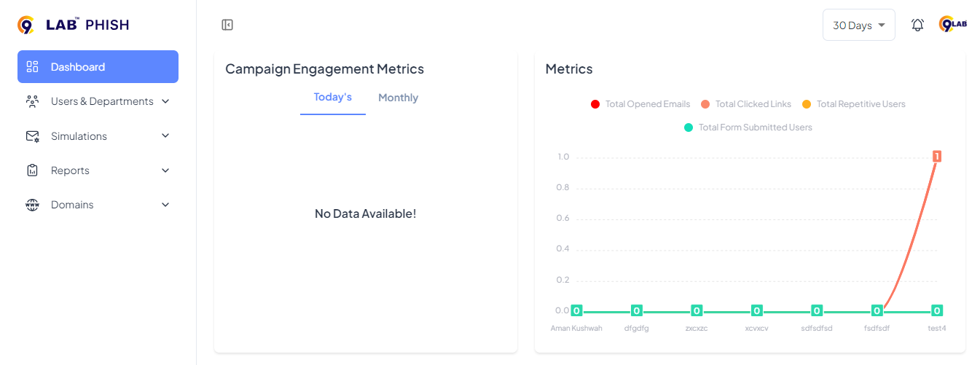Click the Users & Departments people icon
This screenshot has width=980, height=365.
[32, 101]
